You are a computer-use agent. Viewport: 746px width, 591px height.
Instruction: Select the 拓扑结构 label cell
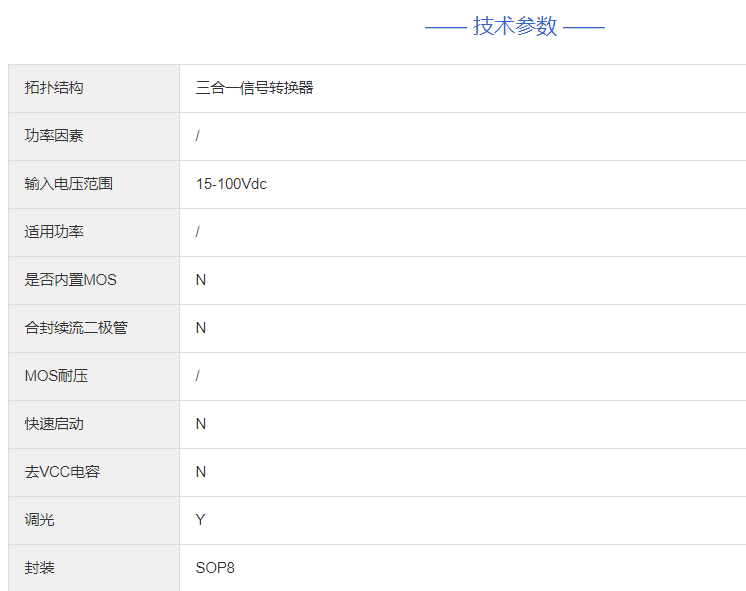pos(54,88)
